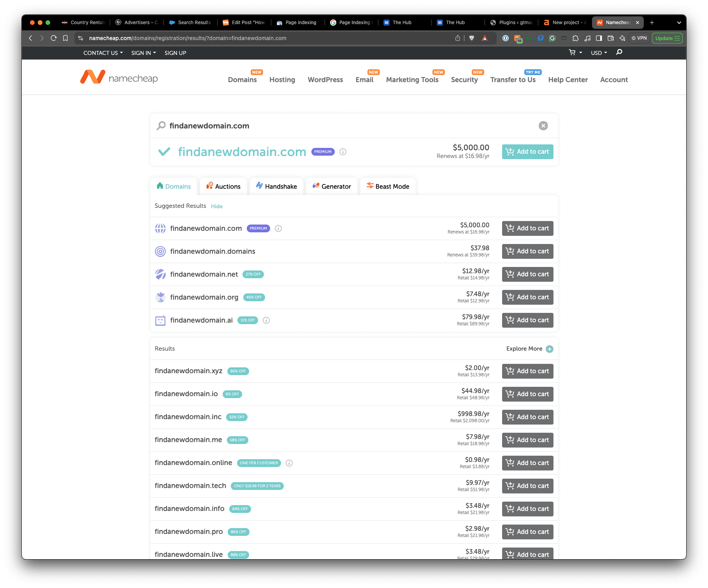This screenshot has height=588, width=708.
Task: Open the Help Center page
Action: pos(568,79)
